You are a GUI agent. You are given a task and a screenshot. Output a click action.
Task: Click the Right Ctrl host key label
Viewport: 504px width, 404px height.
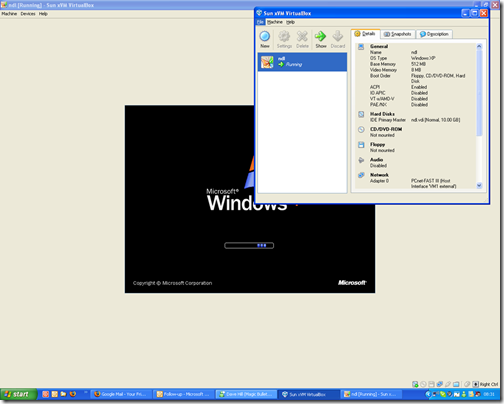pyautogui.click(x=489, y=384)
